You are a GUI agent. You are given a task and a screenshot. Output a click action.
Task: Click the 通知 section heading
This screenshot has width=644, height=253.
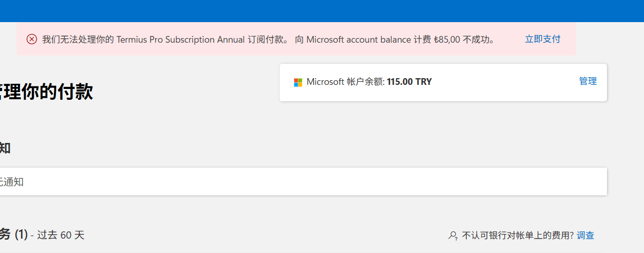[5, 148]
